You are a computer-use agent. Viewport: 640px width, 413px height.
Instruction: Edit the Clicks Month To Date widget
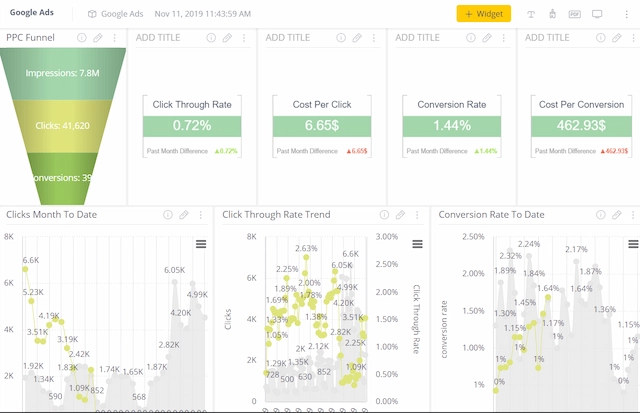[x=184, y=215]
